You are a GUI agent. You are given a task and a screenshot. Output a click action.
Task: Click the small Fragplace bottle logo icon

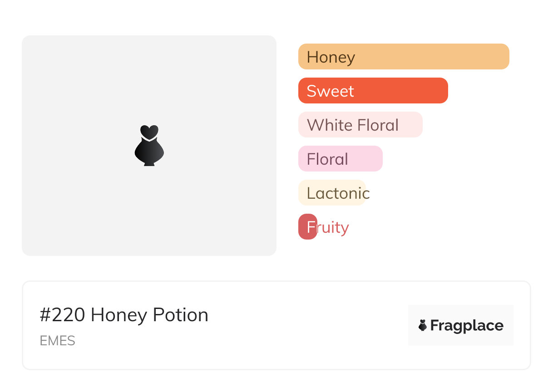423,325
